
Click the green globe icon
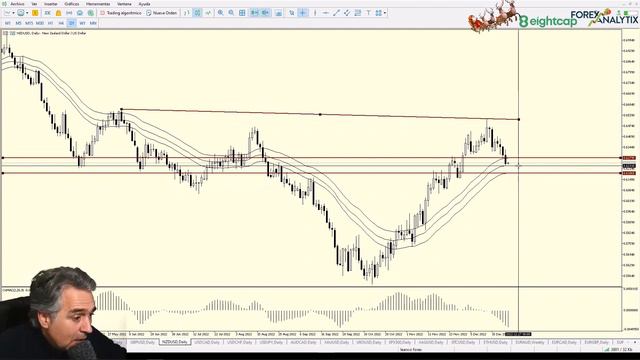[91, 13]
